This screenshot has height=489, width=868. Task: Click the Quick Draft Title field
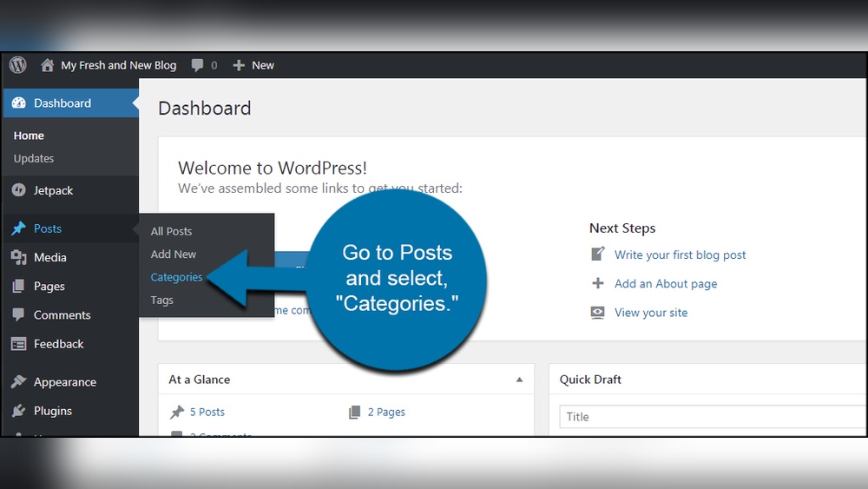713,416
